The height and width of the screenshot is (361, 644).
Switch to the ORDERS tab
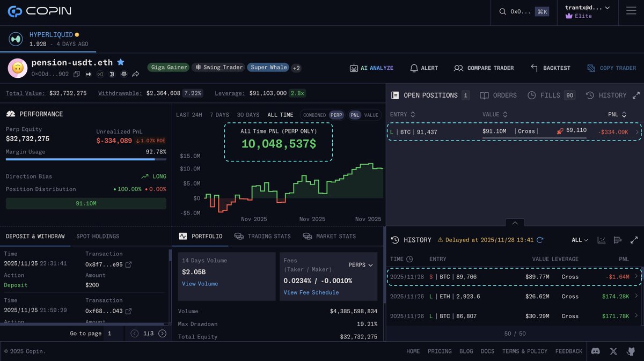coord(498,95)
